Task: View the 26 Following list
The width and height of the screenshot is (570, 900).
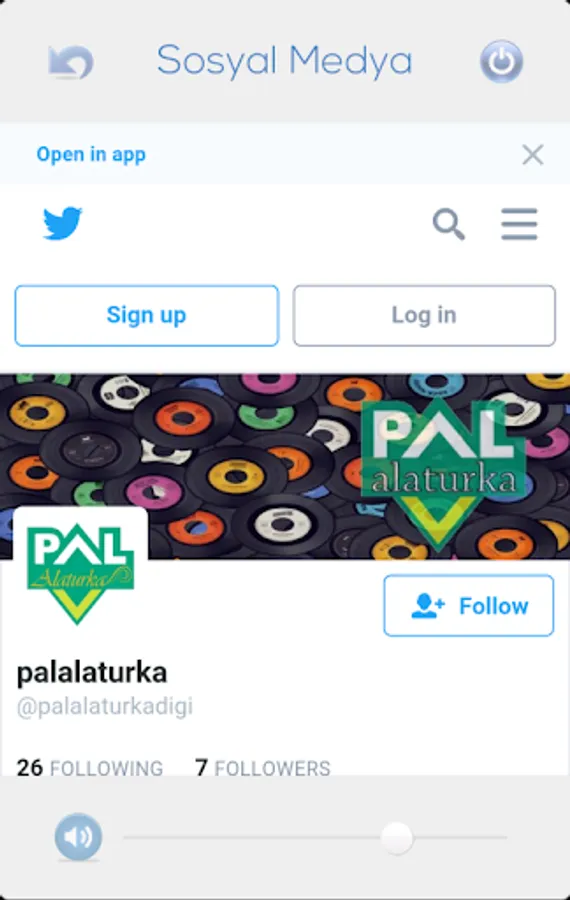Action: coord(90,767)
